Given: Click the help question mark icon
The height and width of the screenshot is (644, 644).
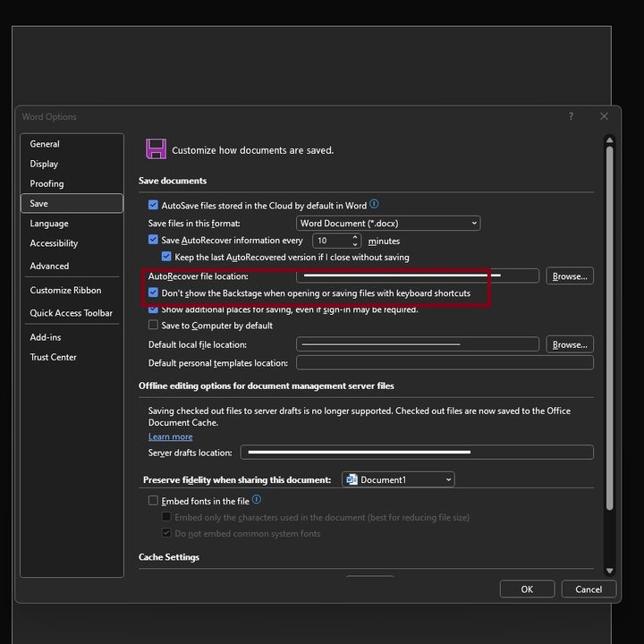Looking at the screenshot, I should point(571,116).
